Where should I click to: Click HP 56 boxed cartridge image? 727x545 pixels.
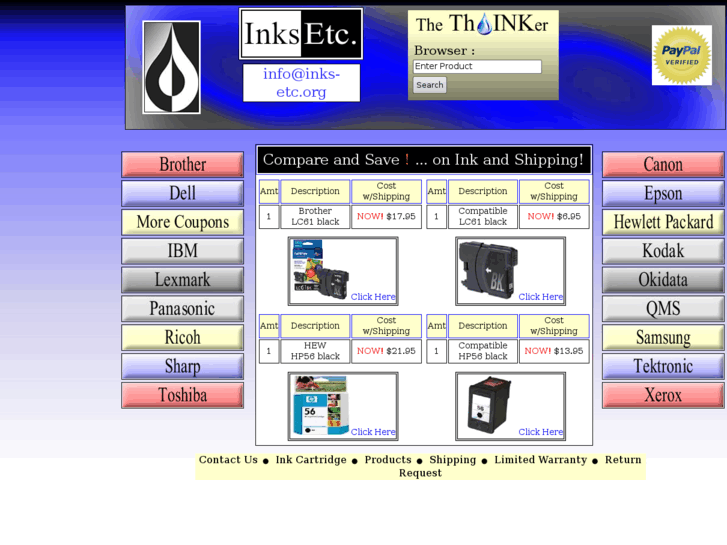pos(320,405)
